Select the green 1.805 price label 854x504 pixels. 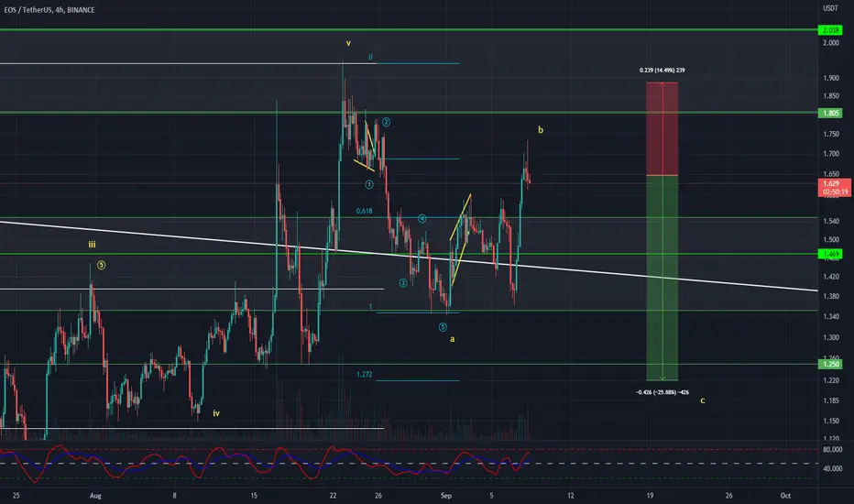830,114
